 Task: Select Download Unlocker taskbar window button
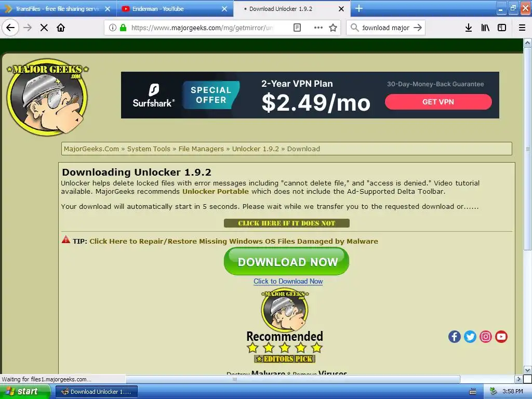click(x=97, y=392)
